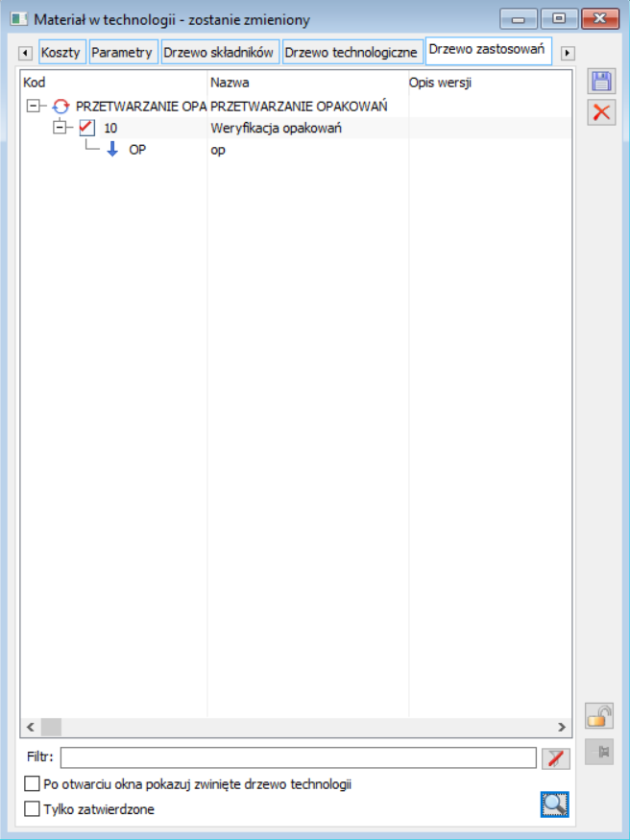Screen dimensions: 630x840
Task: Open the Parametry tab
Action: point(123,52)
